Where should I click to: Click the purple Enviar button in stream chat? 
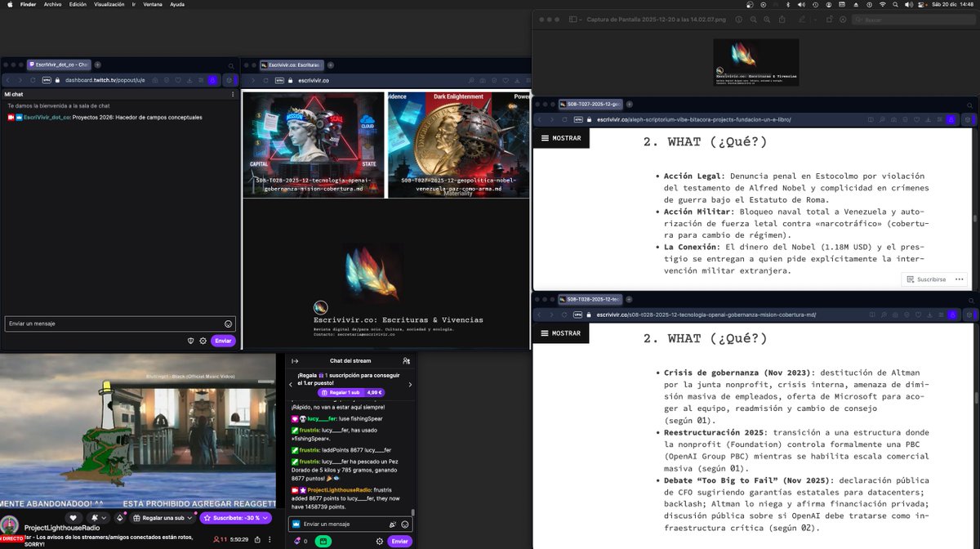[399, 541]
